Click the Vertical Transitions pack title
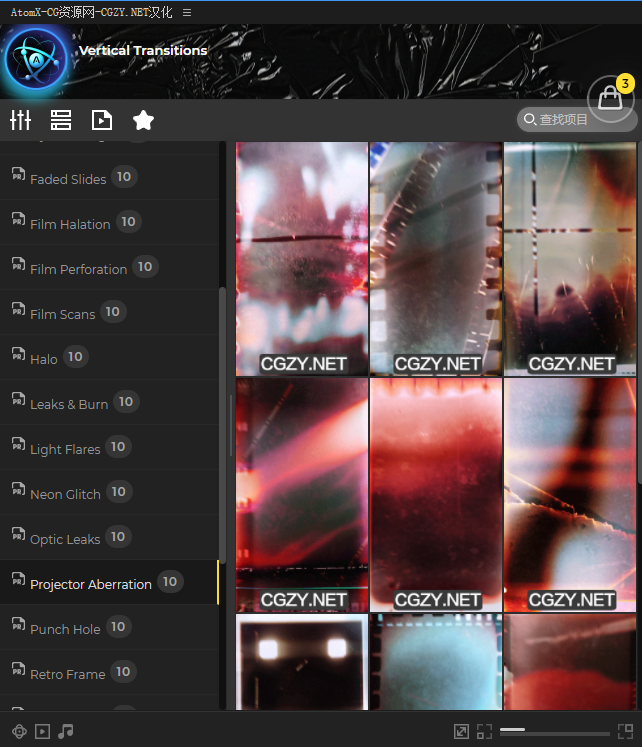The height and width of the screenshot is (747, 642). point(143,50)
